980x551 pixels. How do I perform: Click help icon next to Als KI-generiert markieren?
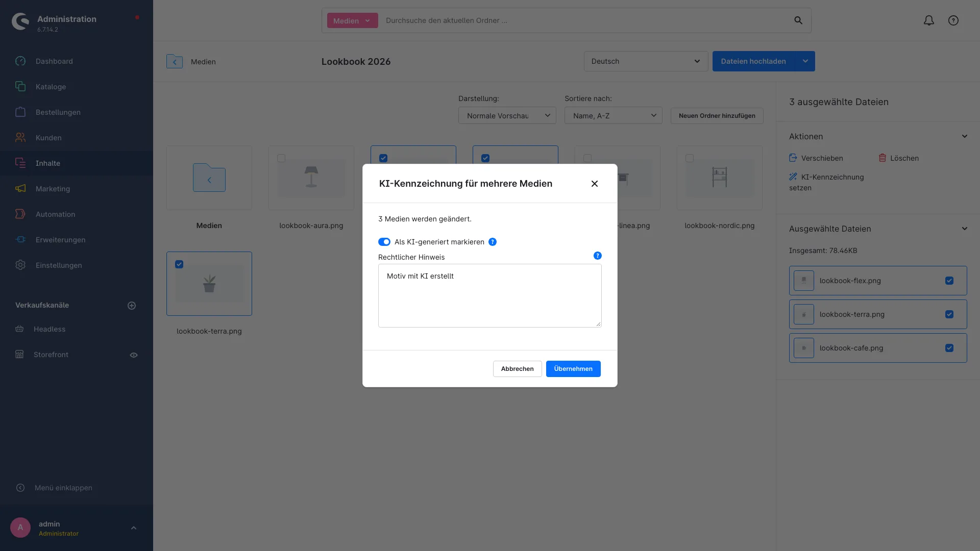pyautogui.click(x=493, y=242)
